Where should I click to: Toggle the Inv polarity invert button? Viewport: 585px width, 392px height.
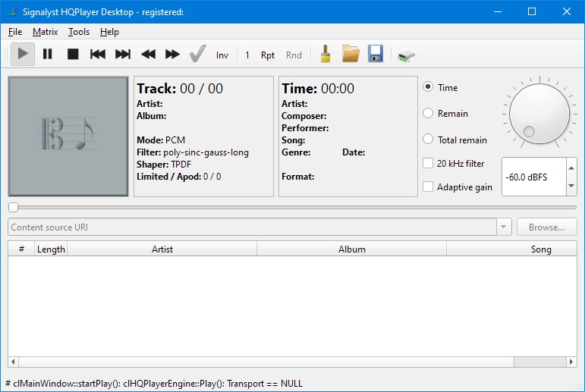(x=222, y=55)
